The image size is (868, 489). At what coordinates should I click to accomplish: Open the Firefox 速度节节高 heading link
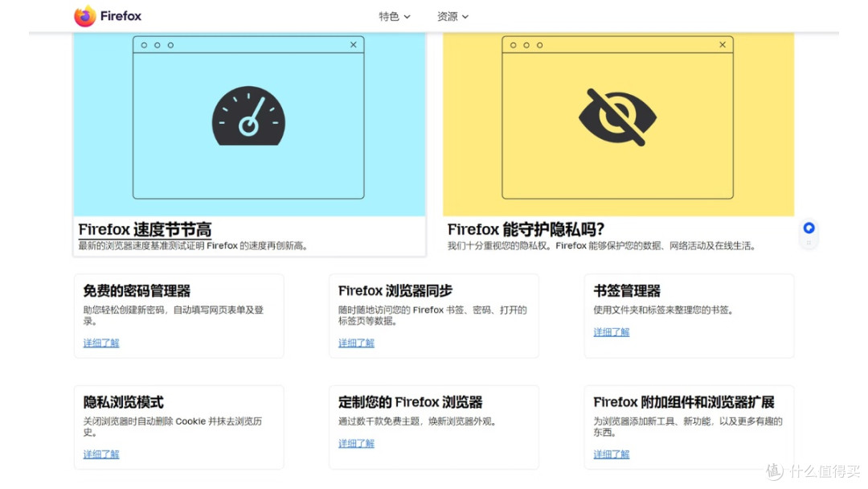click(145, 229)
